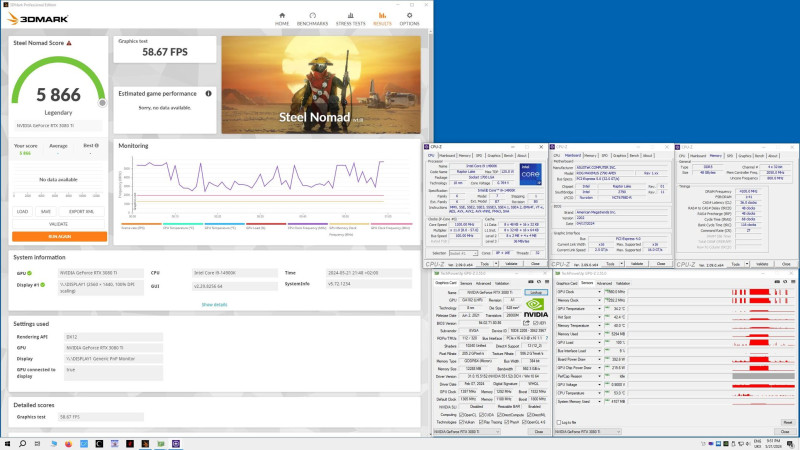Click the Steel Nomad benchmark thumbnail image

click(x=321, y=85)
